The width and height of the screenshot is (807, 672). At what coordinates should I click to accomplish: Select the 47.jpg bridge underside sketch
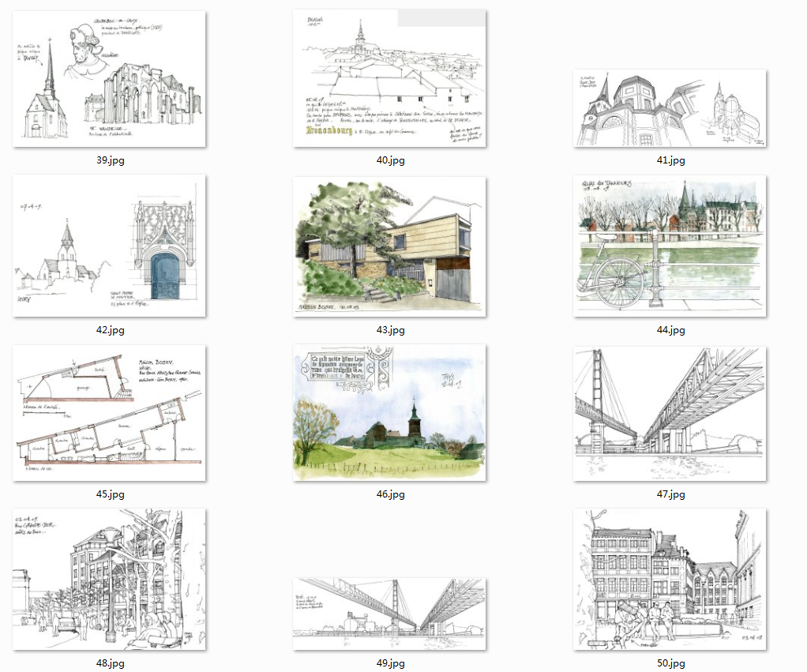(670, 413)
